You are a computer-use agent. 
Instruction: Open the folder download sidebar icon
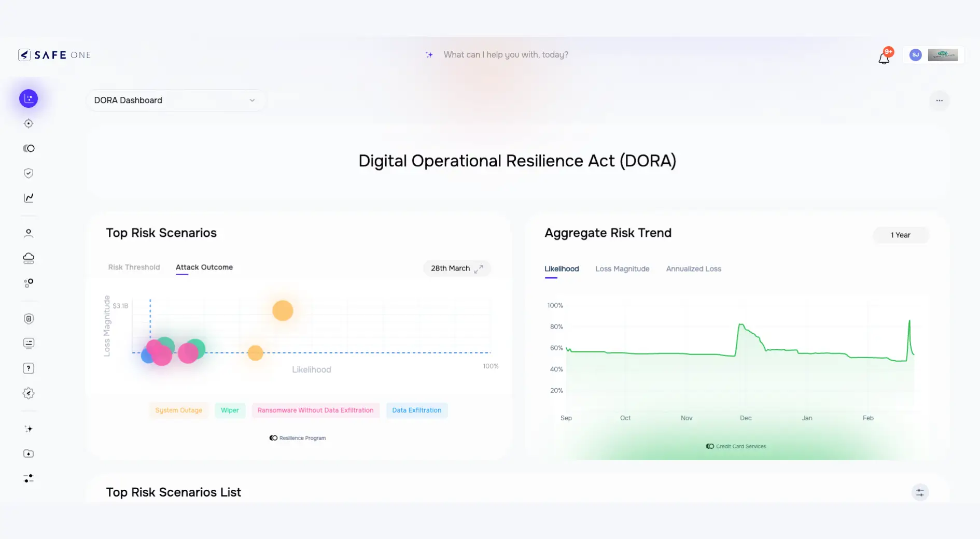(29, 454)
